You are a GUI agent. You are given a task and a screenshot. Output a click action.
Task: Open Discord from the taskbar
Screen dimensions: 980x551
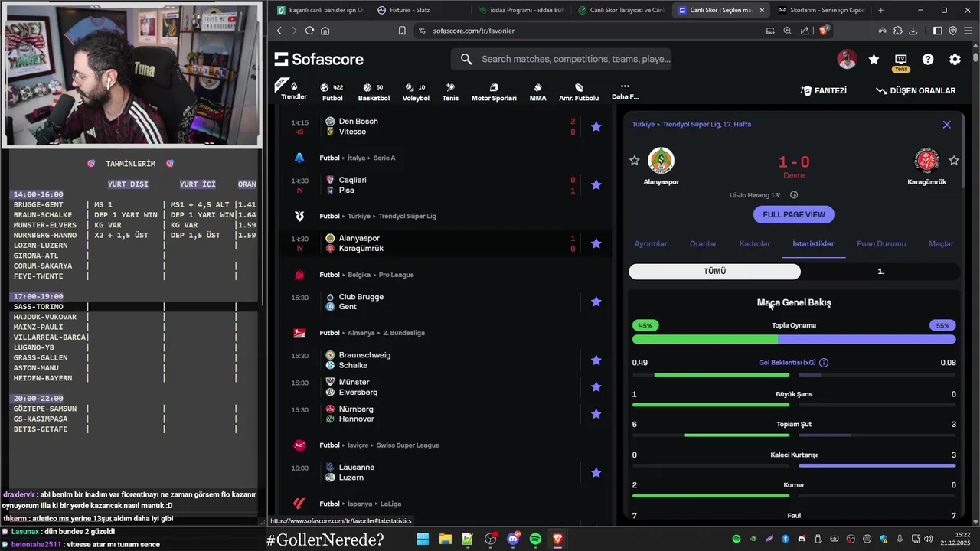513,540
